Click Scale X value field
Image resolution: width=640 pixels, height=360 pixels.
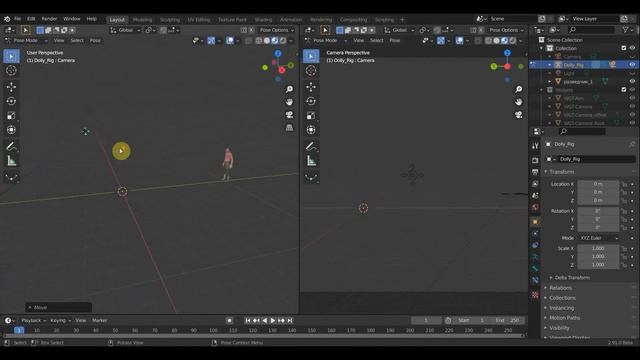[x=598, y=248]
